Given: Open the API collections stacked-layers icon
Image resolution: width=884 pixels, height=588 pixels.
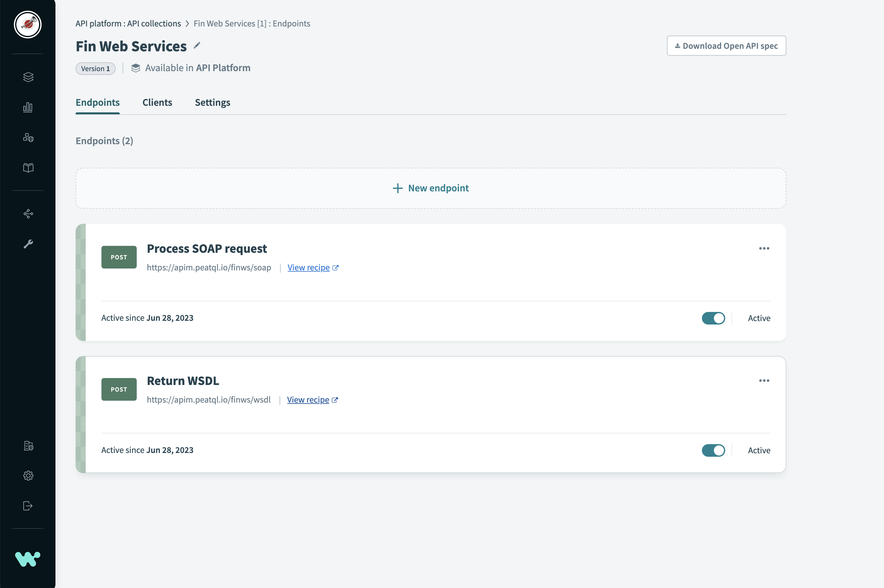Looking at the screenshot, I should 28,77.
